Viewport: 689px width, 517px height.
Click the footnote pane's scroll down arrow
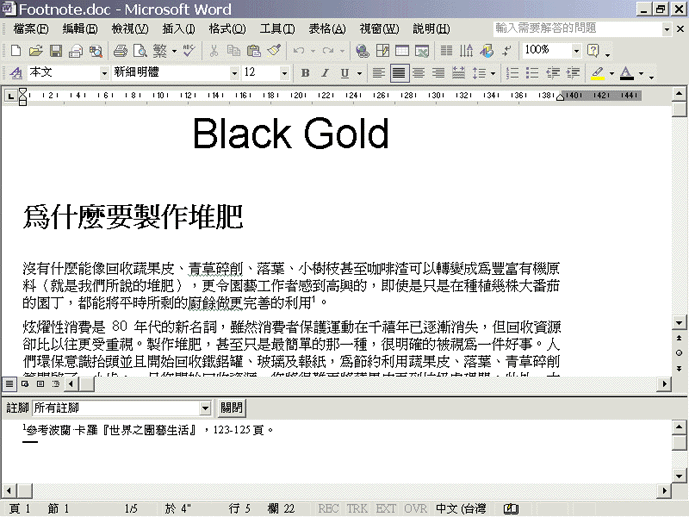(679, 476)
